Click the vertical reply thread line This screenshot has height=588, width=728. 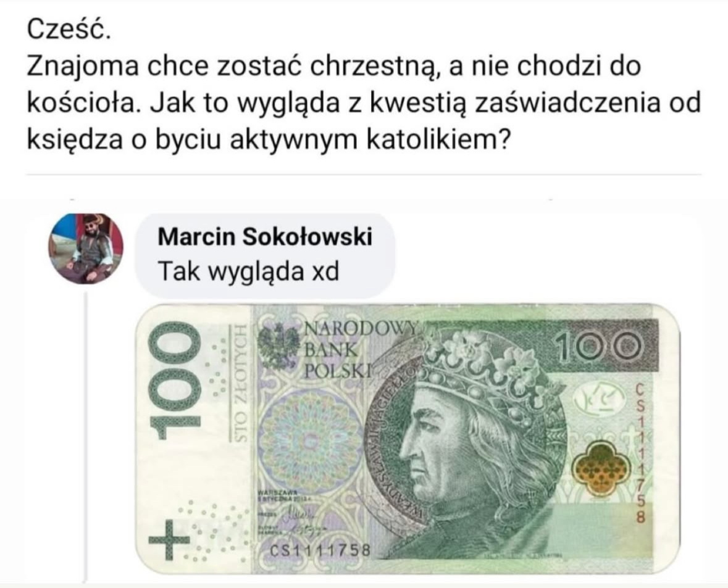coord(86,437)
